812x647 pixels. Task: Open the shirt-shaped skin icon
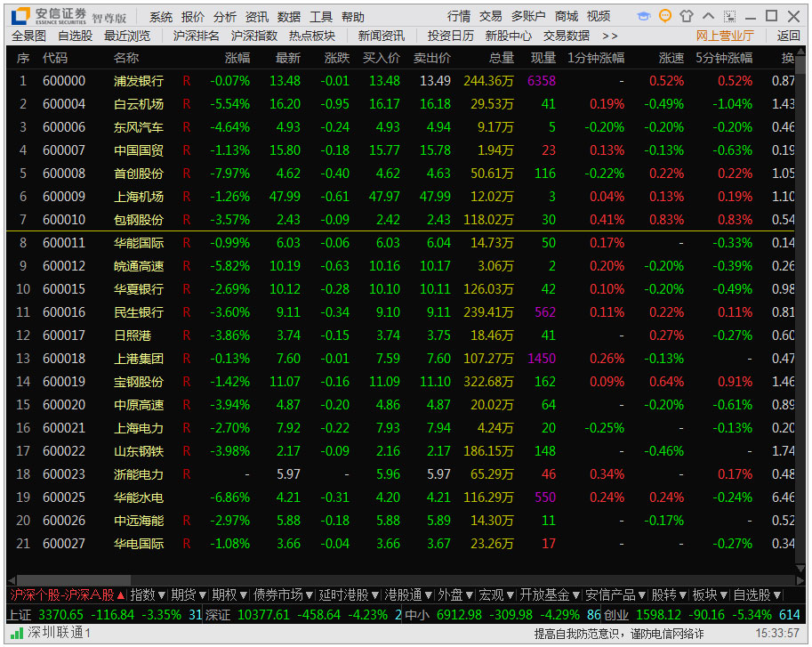(x=687, y=16)
